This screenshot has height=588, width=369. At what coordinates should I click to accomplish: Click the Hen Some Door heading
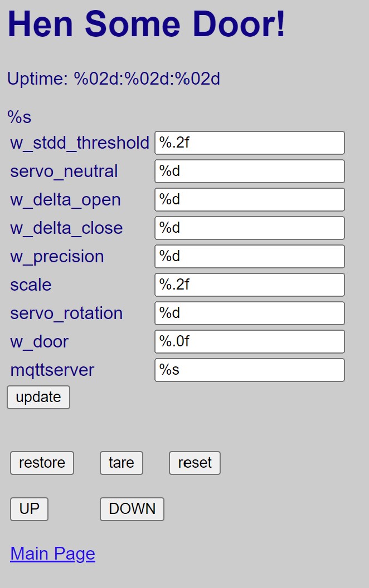(x=147, y=24)
